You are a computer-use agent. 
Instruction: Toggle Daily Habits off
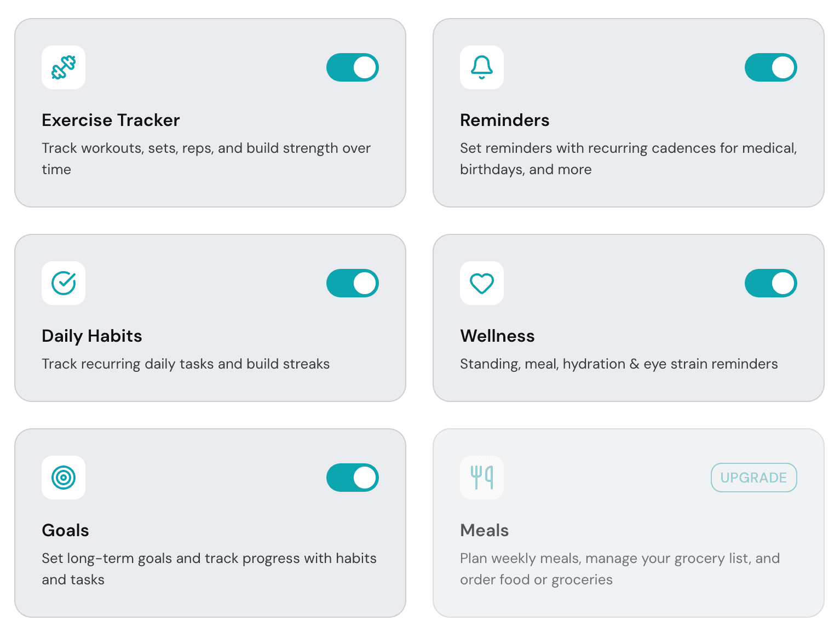[x=353, y=283]
